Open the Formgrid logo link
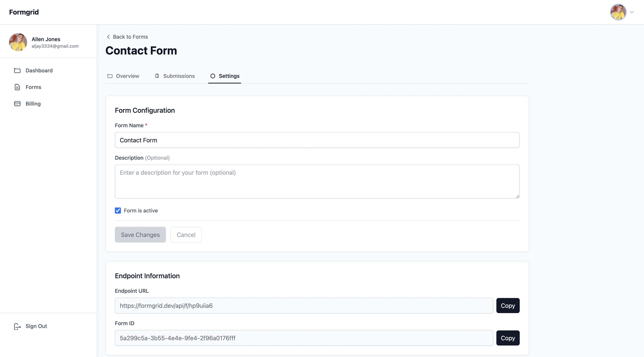 tap(24, 12)
